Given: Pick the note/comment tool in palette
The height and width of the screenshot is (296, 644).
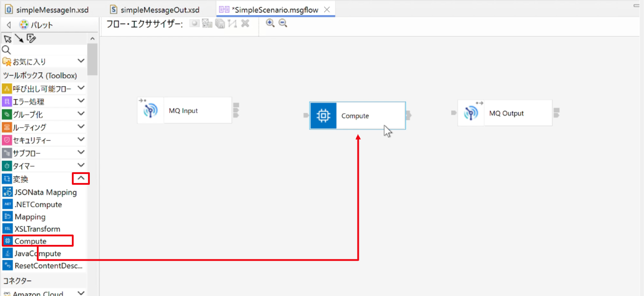Looking at the screenshot, I should [31, 39].
